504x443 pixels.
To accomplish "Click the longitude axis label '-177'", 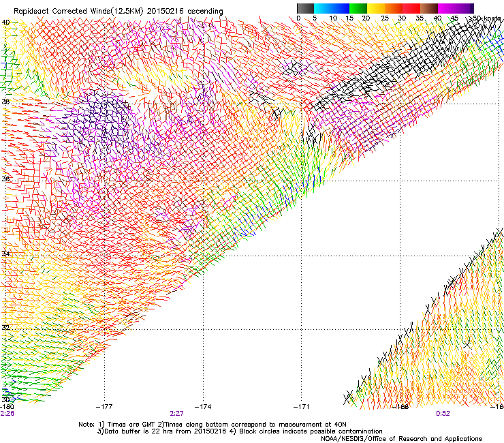I will (104, 407).
